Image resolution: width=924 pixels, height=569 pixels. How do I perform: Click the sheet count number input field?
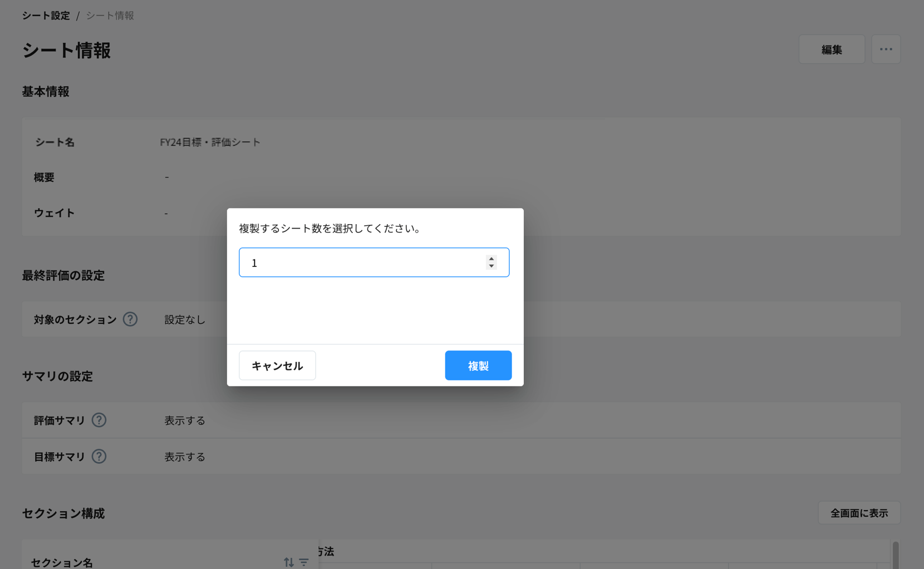coord(362,263)
